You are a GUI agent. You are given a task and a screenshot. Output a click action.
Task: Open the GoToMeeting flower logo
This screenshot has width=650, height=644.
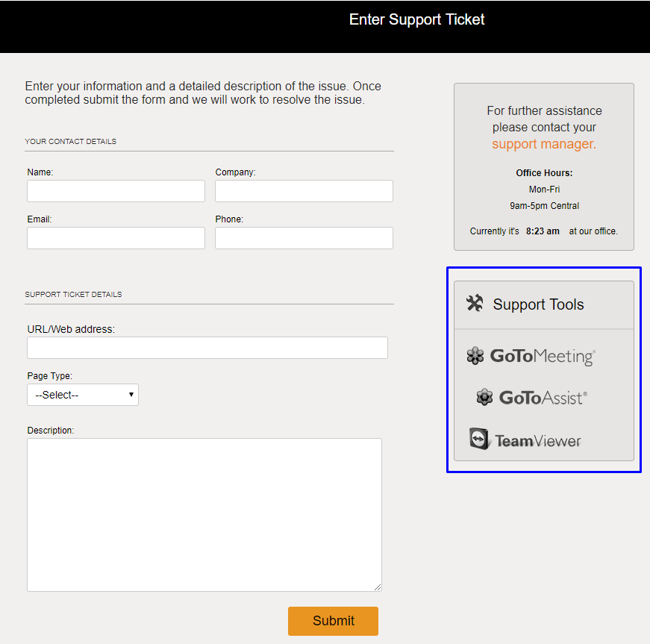click(475, 356)
